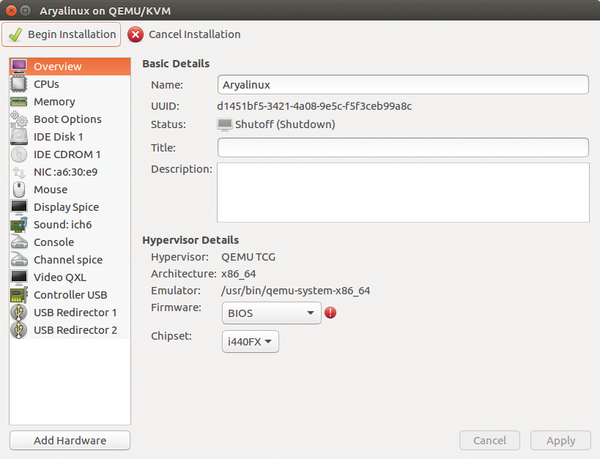Viewport: 600px width, 459px height.
Task: Focus the Description text area
Action: point(403,192)
